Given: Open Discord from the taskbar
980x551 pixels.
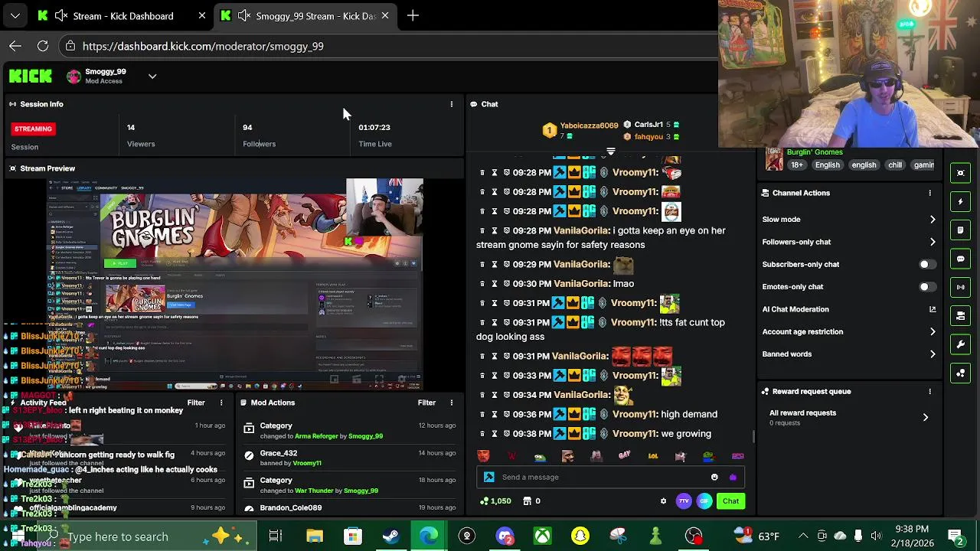Looking at the screenshot, I should point(505,536).
